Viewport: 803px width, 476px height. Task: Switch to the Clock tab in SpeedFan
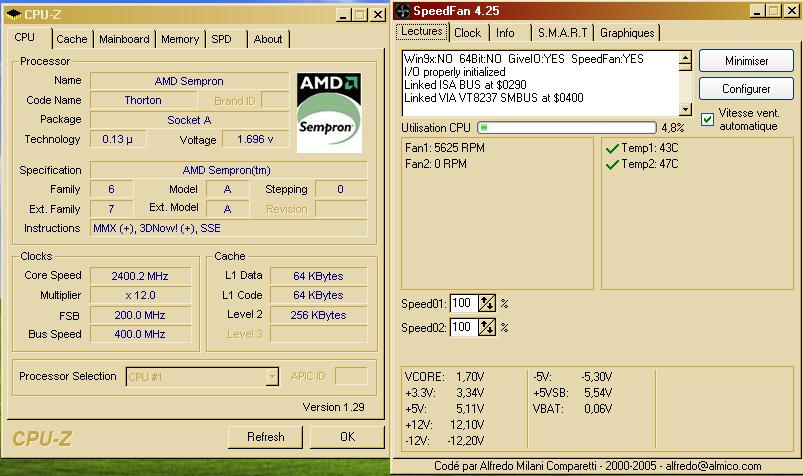468,33
